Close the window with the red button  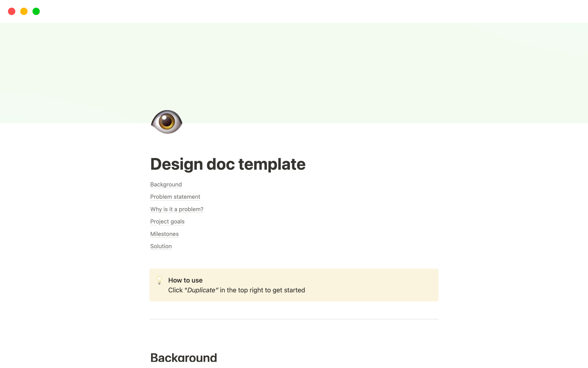(12, 11)
